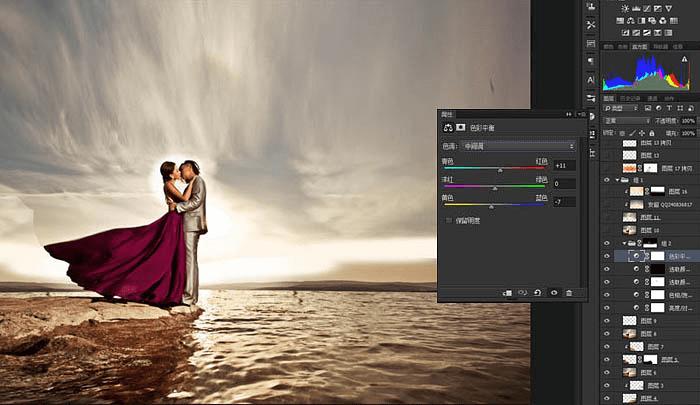Click the lock image pixels brush icon
Screen dimensions: 700x405
tap(632, 133)
